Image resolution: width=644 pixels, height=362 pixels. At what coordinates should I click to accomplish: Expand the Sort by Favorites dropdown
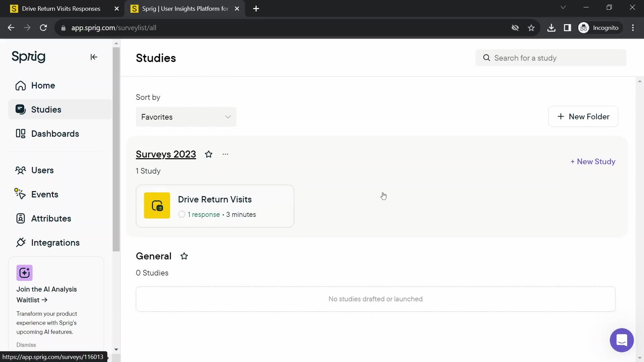pos(186,117)
